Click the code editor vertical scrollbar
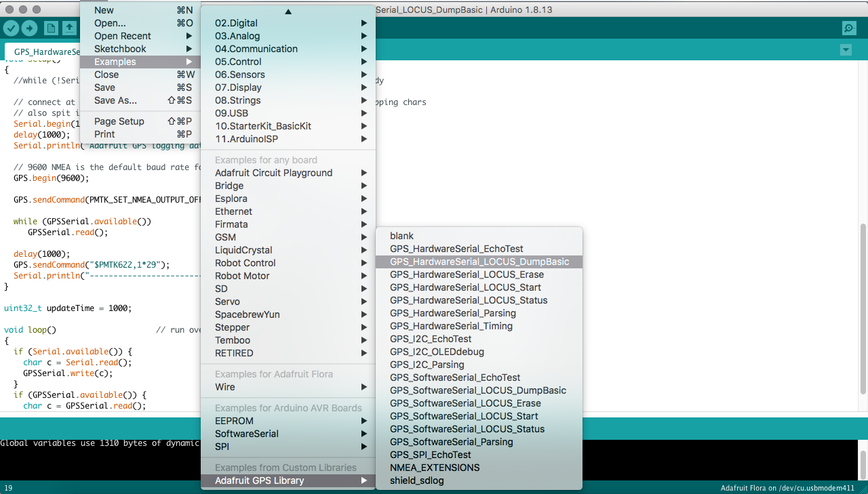This screenshot has width=868, height=494. click(863, 308)
